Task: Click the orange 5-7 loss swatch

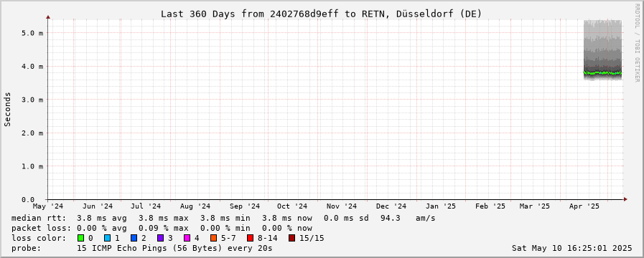Action: [x=213, y=238]
